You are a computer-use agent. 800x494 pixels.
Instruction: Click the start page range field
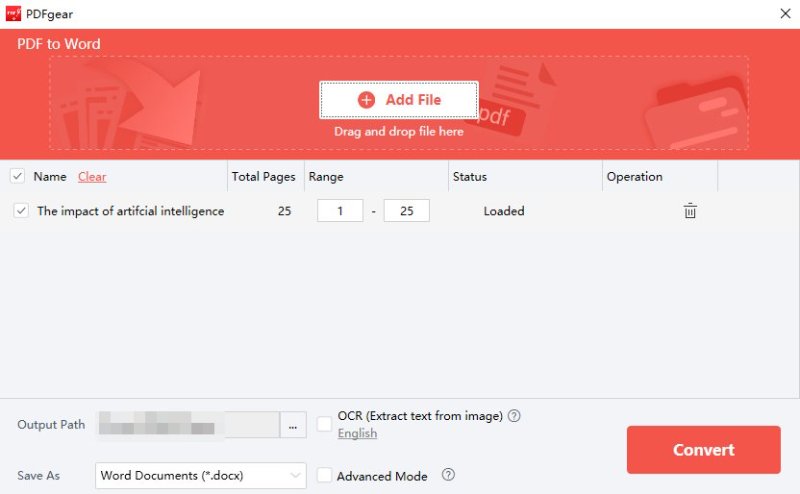pos(340,211)
